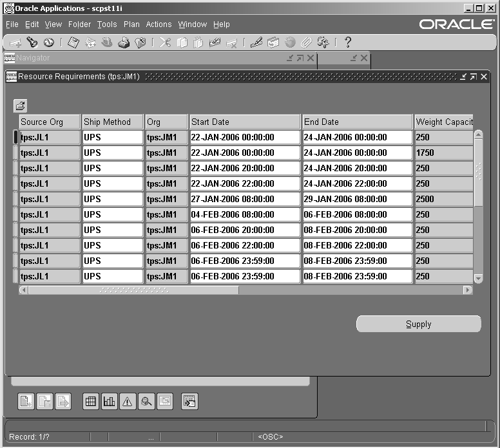Click the calendar with arrow icon at bottom
Image resolution: width=500 pixels, height=448 pixels.
[189, 402]
